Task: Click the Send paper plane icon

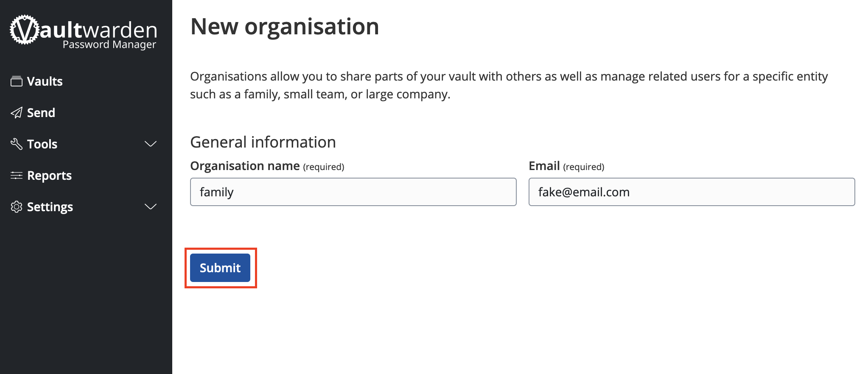Action: (x=17, y=112)
